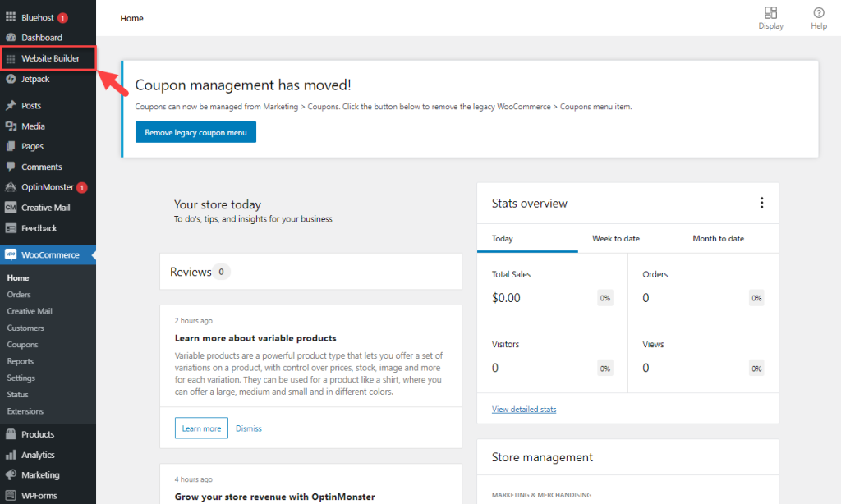841x504 pixels.
Task: Click the WooCommerce logo icon
Action: (11, 254)
